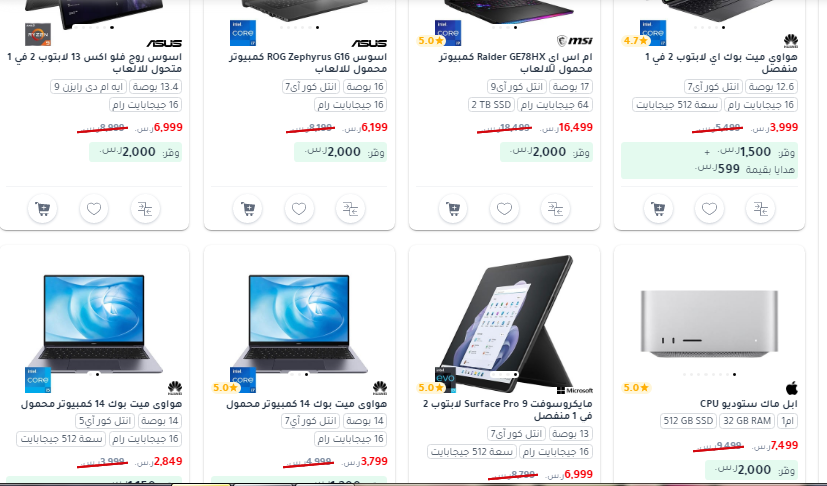Add ASUS ROG Zephyrus G16 to cart

[x=247, y=209]
